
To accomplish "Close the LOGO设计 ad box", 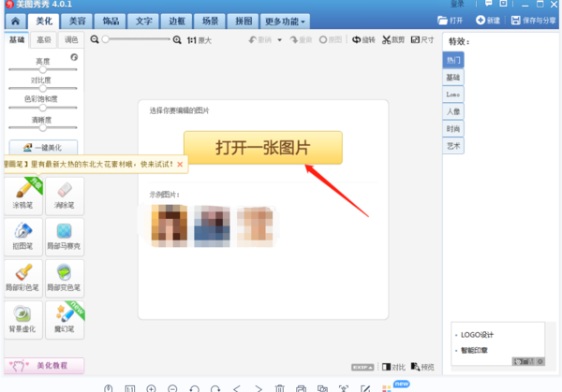I will pyautogui.click(x=540, y=361).
